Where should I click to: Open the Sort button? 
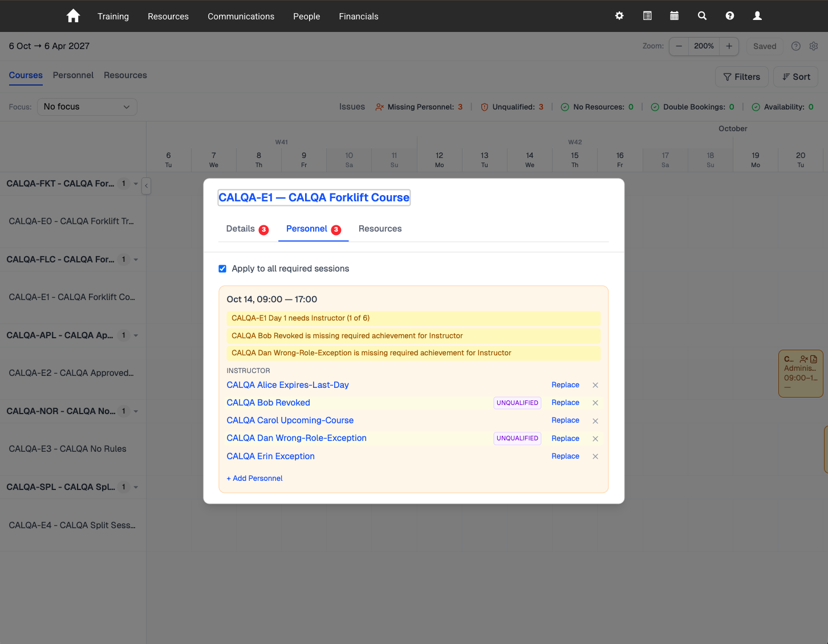[x=795, y=77]
